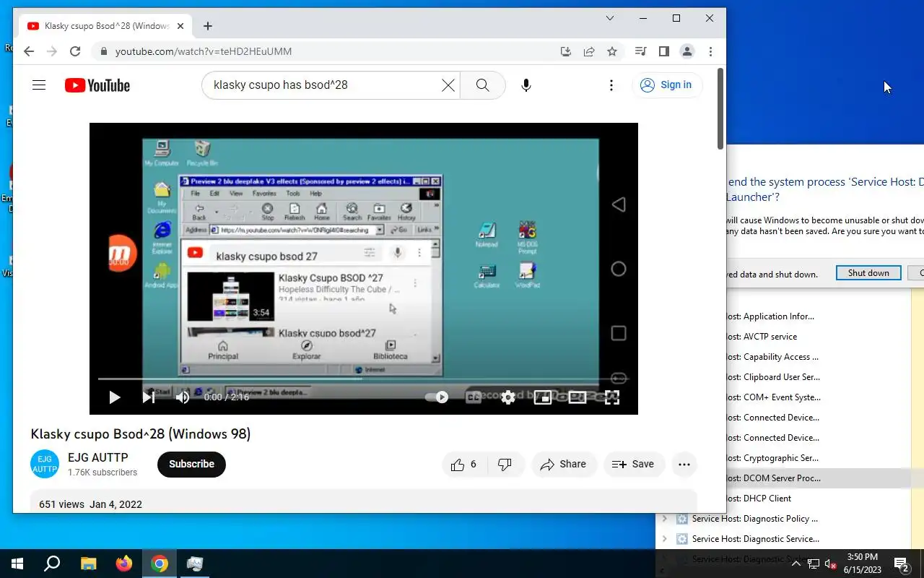Share this page from the address bar

point(589,51)
